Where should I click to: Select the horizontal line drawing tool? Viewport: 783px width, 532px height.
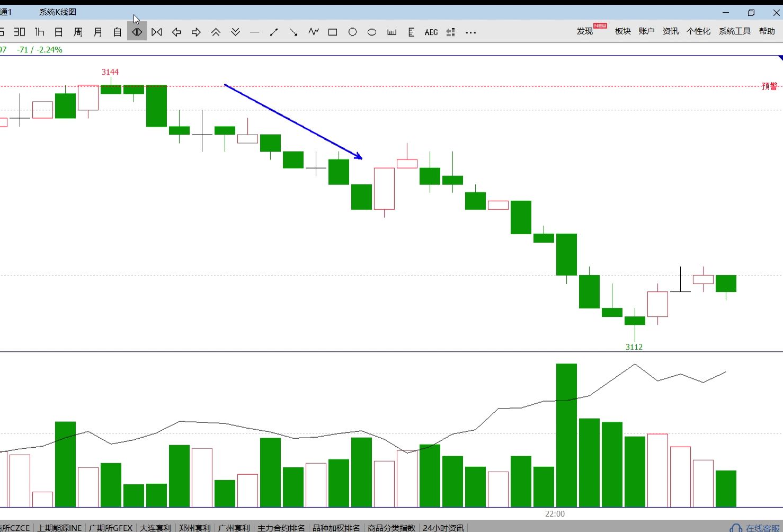pos(255,32)
